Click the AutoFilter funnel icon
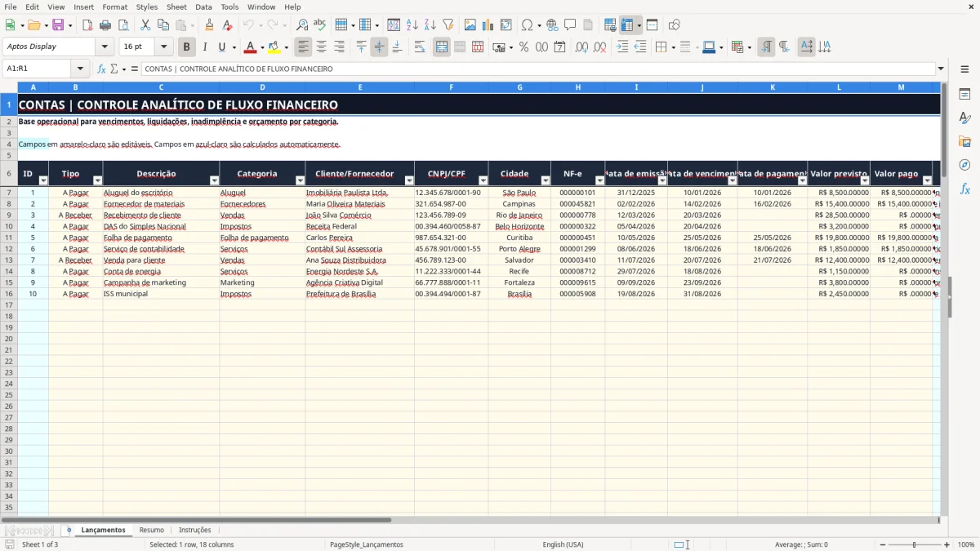 [448, 25]
